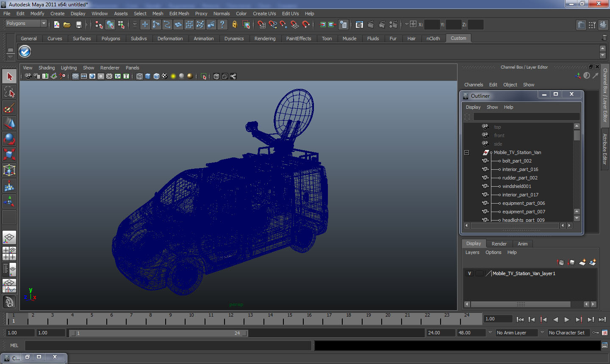The width and height of the screenshot is (610, 364).
Task: Open a scene with folder icon
Action: pyautogui.click(x=67, y=25)
